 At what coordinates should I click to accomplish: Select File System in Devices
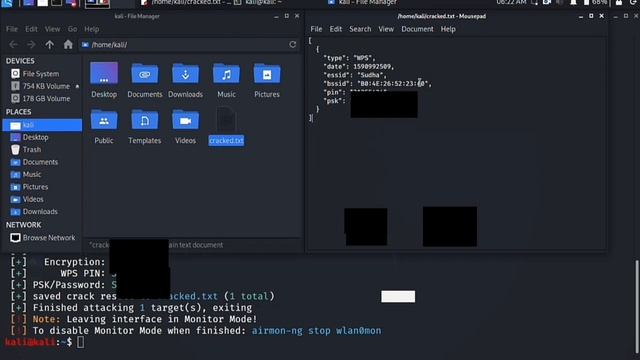point(41,73)
